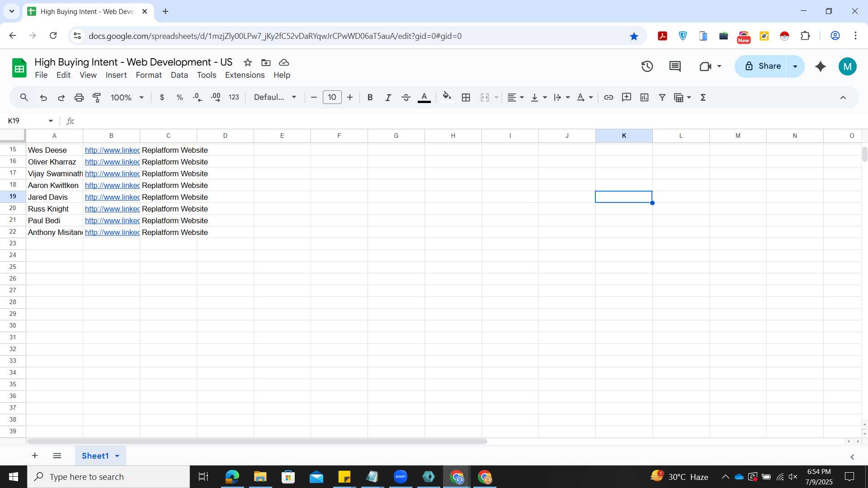This screenshot has height=488, width=868.
Task: Check cloud document status icon
Action: [284, 62]
